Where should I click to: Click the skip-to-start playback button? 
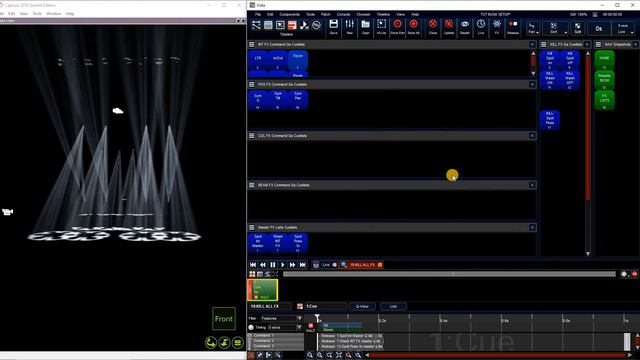click(253, 265)
